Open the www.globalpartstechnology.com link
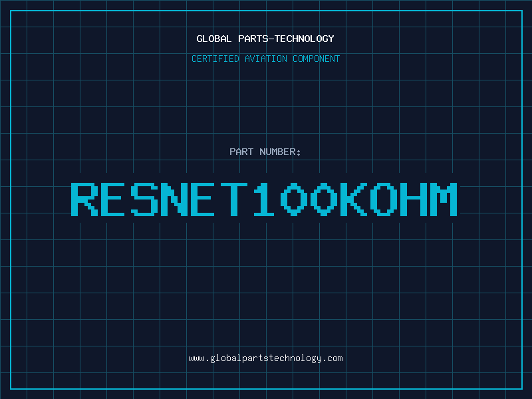The image size is (532, 399). click(x=265, y=358)
